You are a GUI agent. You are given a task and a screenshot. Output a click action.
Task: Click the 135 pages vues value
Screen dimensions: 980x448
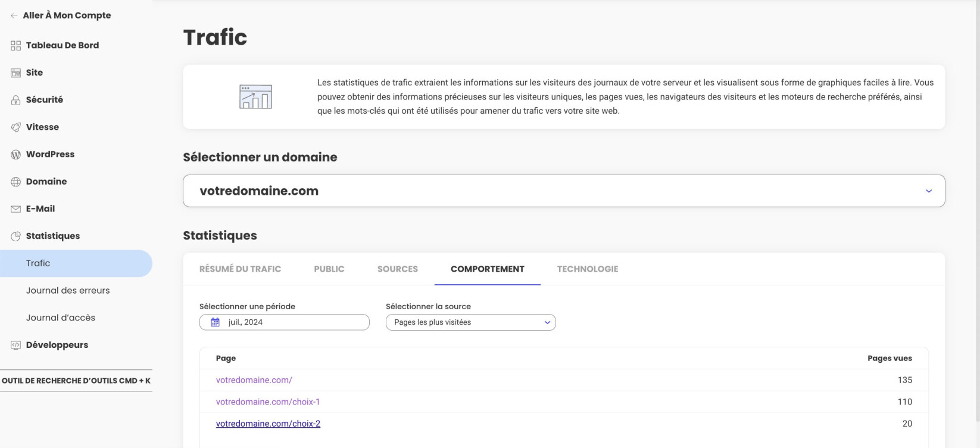(905, 380)
